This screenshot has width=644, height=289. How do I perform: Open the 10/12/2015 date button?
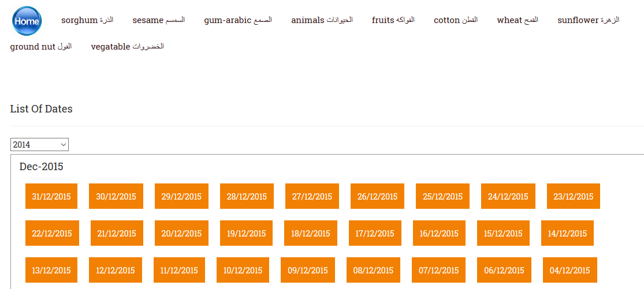coord(243,270)
